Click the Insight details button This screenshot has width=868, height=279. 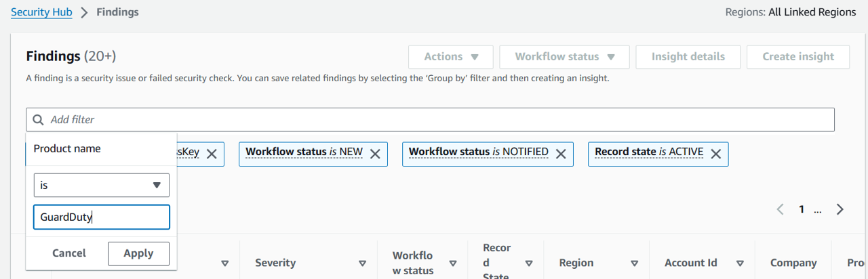tap(688, 57)
